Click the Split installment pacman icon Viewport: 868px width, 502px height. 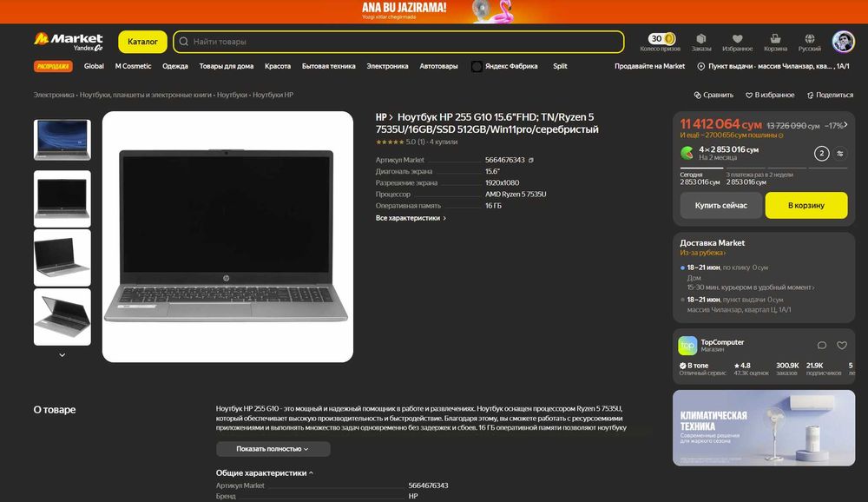tap(687, 153)
